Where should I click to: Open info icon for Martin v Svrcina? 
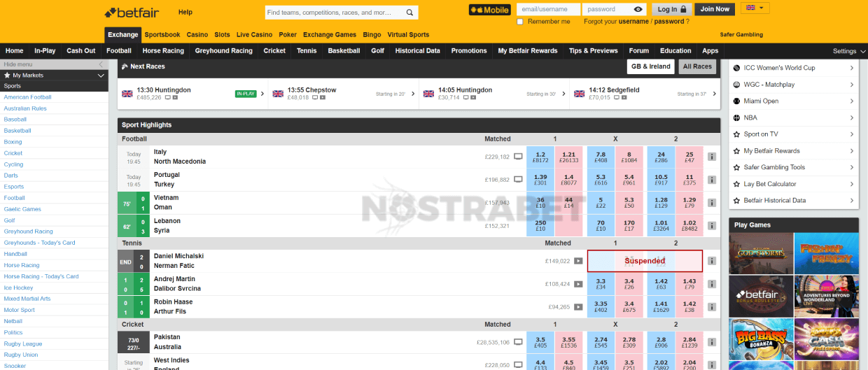click(712, 284)
